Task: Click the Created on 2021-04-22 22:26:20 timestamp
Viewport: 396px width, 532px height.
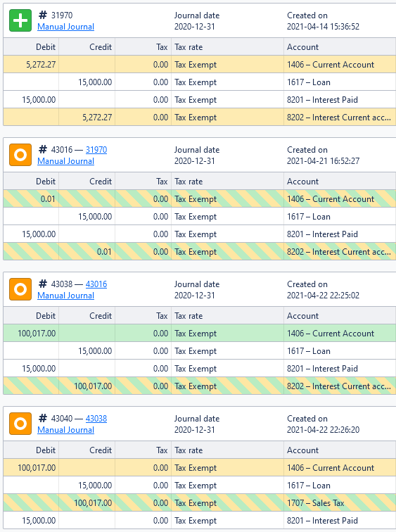Action: [323, 429]
